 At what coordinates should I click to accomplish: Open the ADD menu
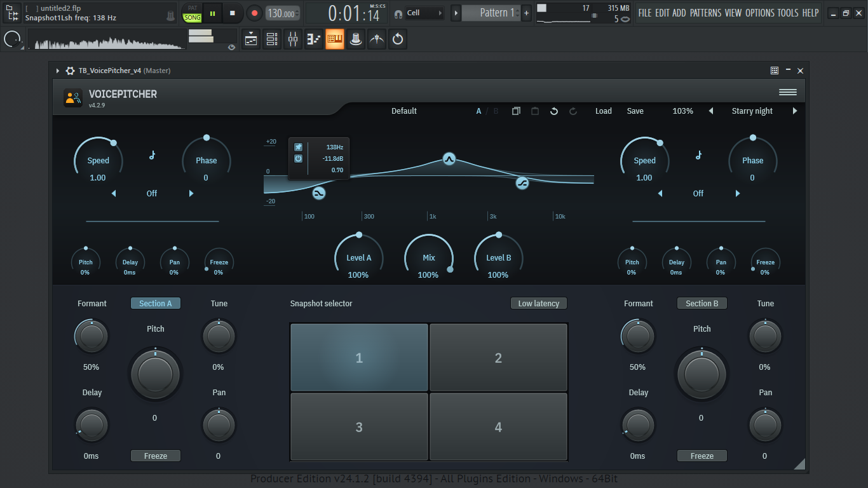tap(679, 13)
